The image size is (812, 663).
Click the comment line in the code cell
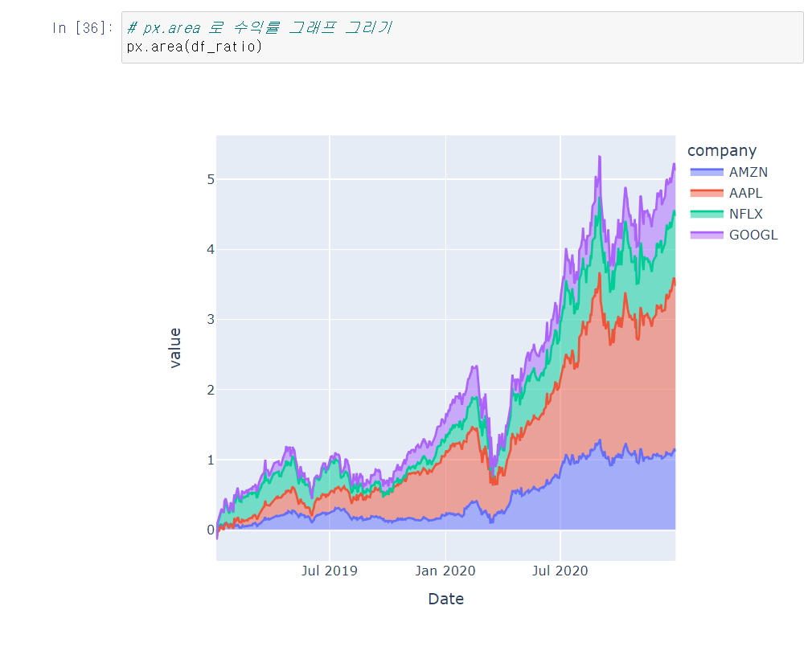260,27
